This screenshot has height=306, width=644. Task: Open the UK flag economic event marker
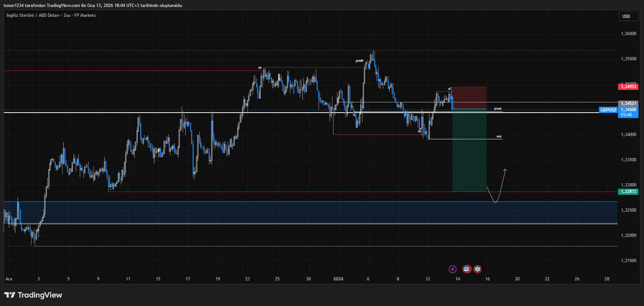(x=477, y=268)
